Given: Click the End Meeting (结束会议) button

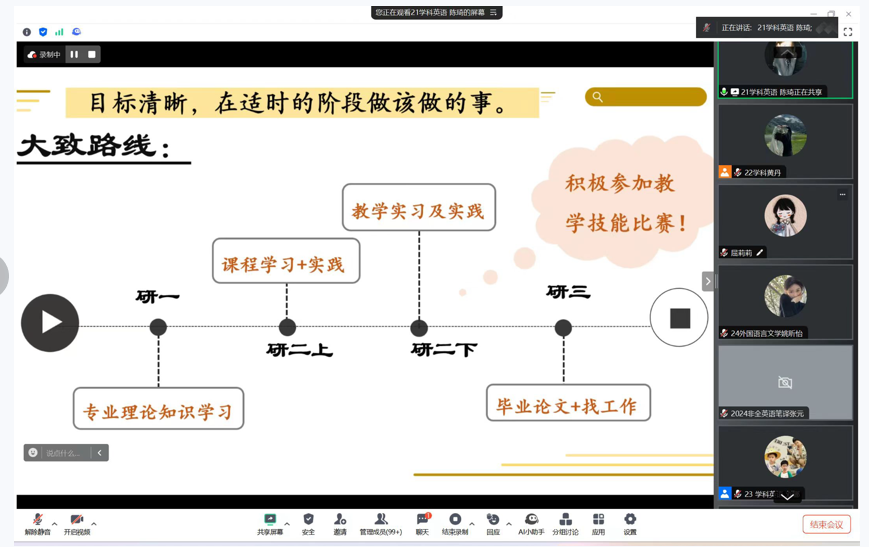Looking at the screenshot, I should coord(826,524).
